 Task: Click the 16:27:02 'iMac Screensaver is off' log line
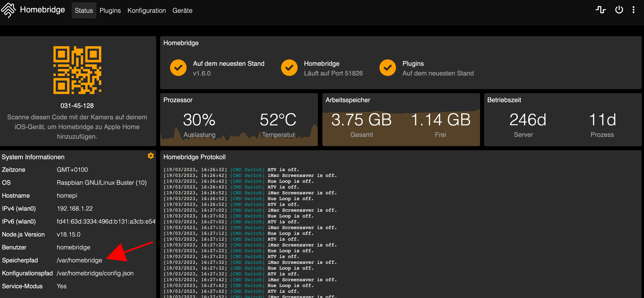pos(250,210)
